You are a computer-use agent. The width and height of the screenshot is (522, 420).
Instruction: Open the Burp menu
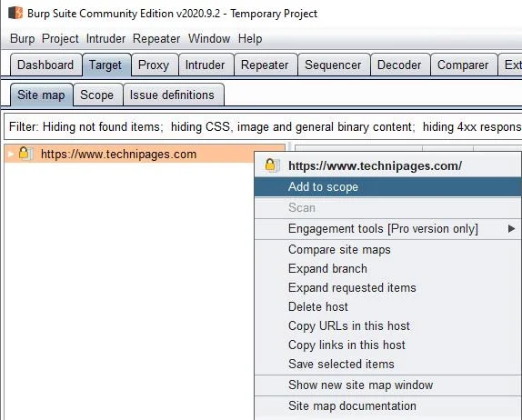pos(23,38)
